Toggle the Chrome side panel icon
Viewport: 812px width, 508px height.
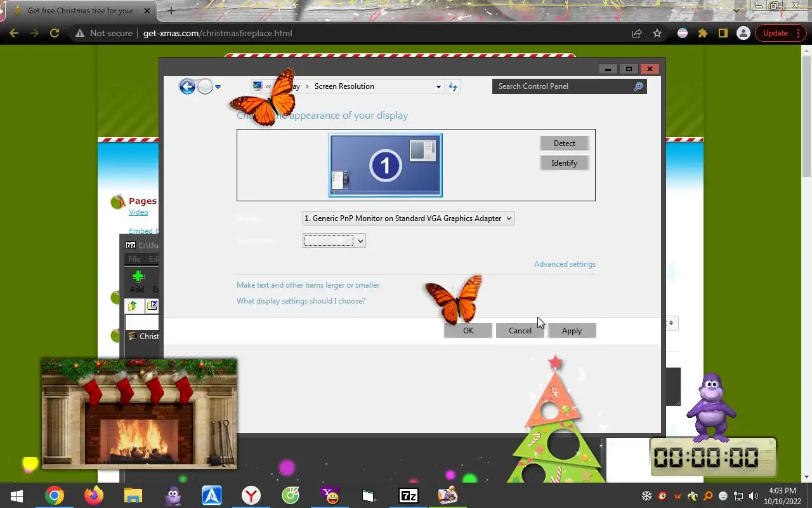pyautogui.click(x=723, y=33)
